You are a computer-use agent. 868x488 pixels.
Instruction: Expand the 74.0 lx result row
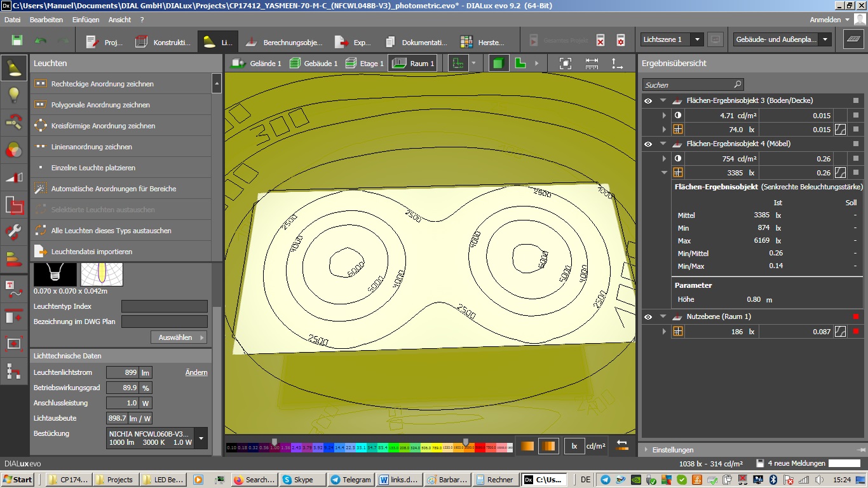[x=664, y=130]
